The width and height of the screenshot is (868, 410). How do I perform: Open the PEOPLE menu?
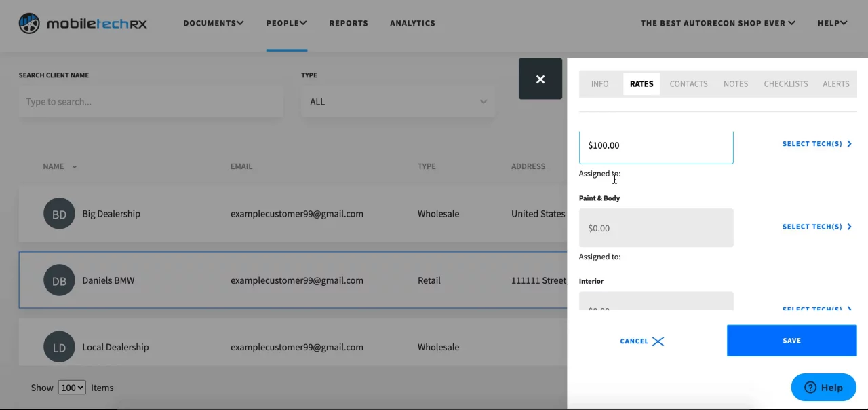[286, 22]
